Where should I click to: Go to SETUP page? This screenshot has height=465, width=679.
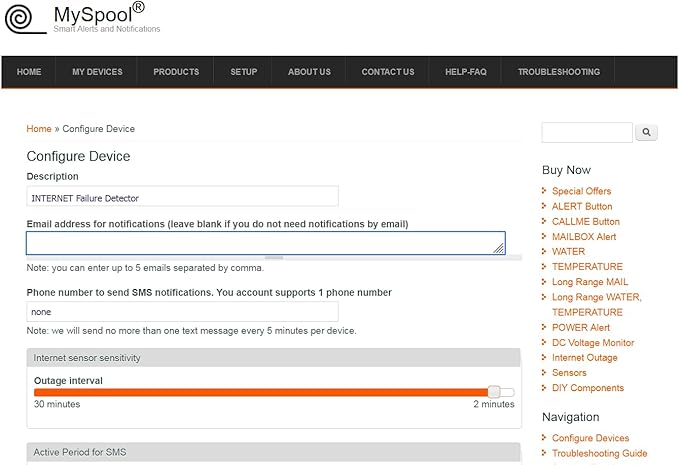click(243, 72)
